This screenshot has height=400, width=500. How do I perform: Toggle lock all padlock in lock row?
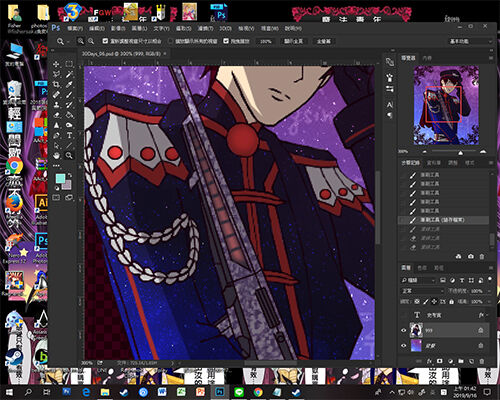coord(451,302)
